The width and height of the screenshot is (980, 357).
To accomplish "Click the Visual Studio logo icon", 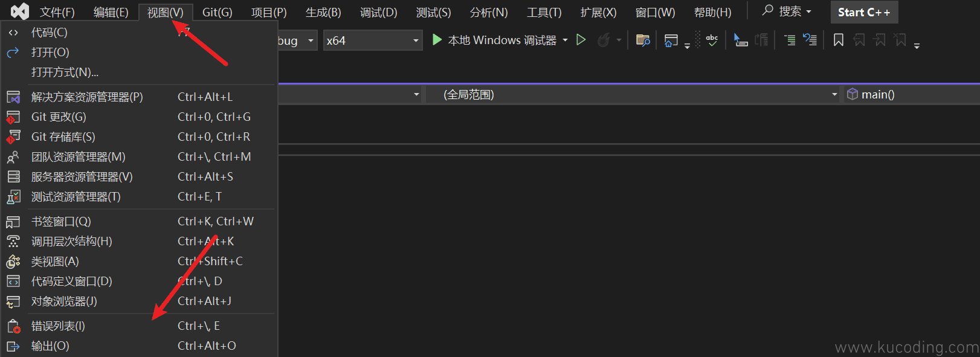I will [x=19, y=11].
